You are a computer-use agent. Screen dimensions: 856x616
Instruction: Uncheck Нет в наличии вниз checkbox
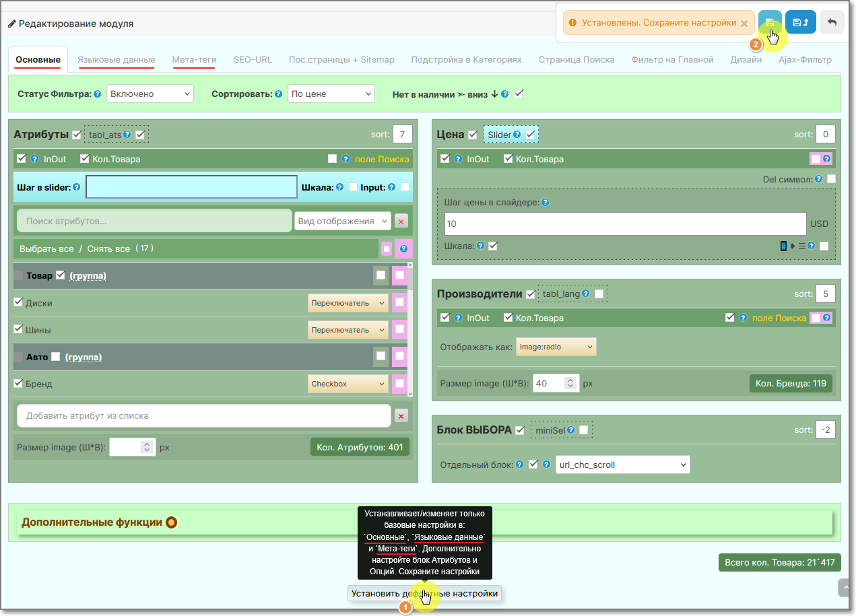[x=519, y=94]
